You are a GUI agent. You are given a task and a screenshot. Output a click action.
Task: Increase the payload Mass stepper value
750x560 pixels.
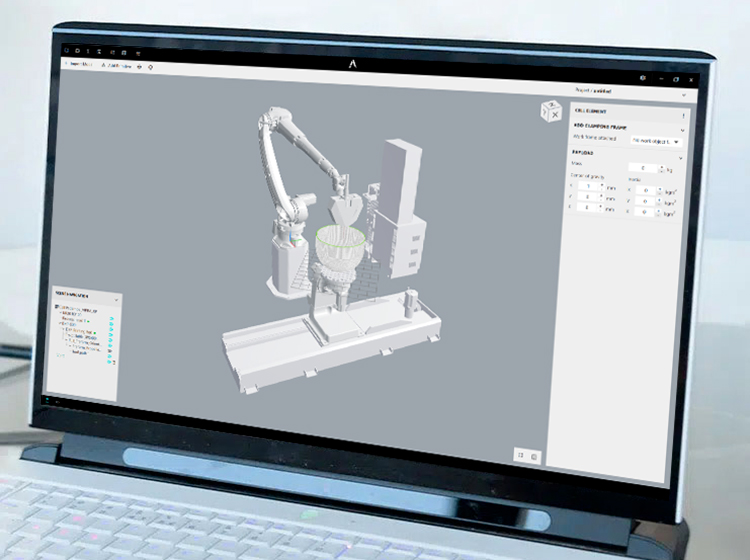pos(661,166)
